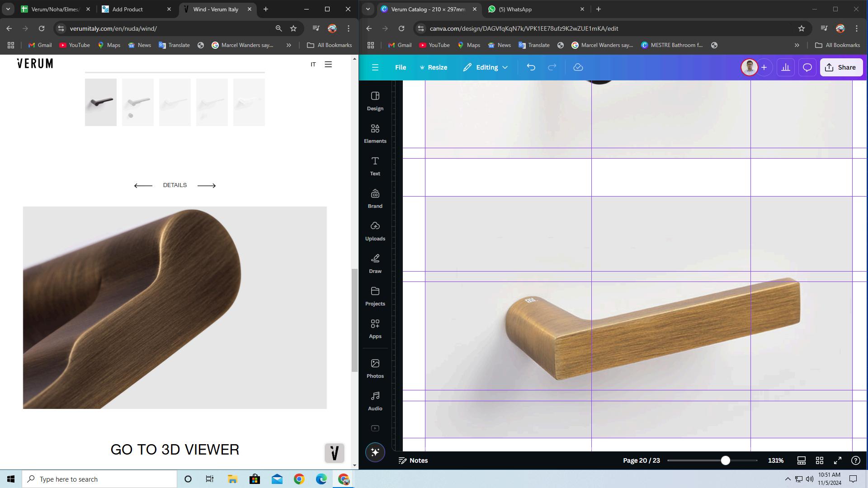Image resolution: width=868 pixels, height=488 pixels.
Task: Select the second handle thumbnail image
Action: point(138,102)
